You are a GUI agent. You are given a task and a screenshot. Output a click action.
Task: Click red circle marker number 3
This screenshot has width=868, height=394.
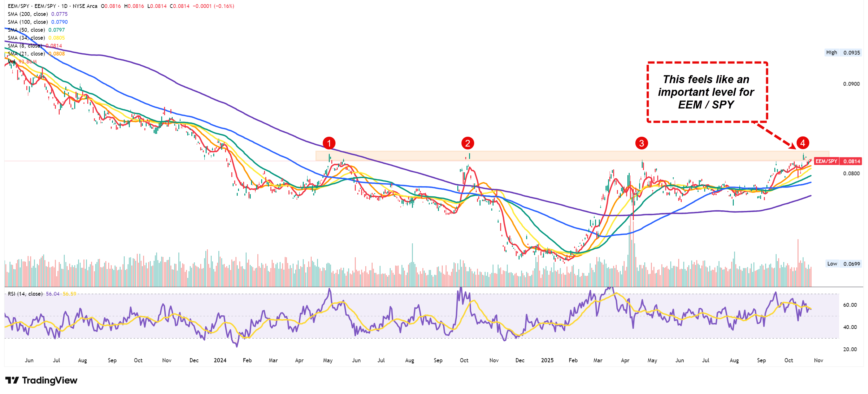(641, 143)
